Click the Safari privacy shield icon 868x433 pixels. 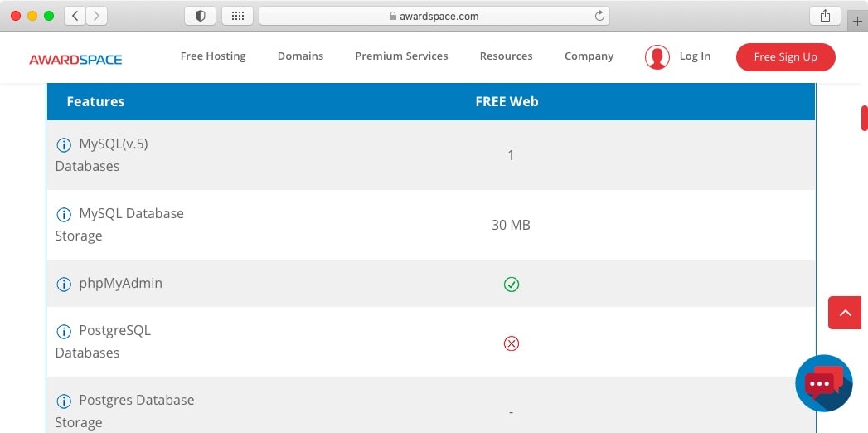point(200,16)
